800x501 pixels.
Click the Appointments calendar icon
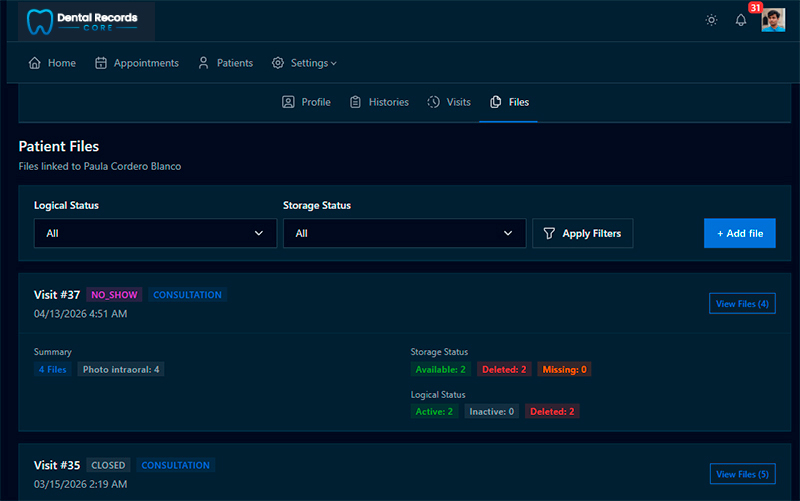click(101, 63)
